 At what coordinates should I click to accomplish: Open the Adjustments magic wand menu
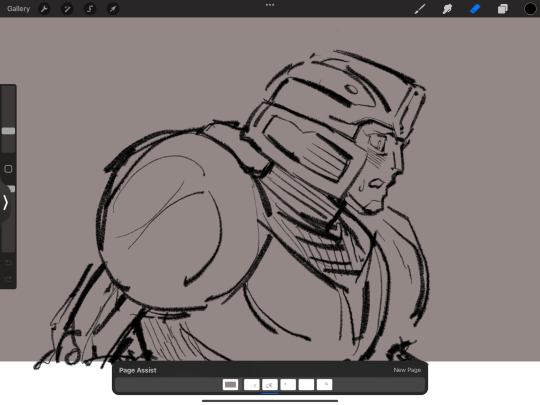point(67,9)
